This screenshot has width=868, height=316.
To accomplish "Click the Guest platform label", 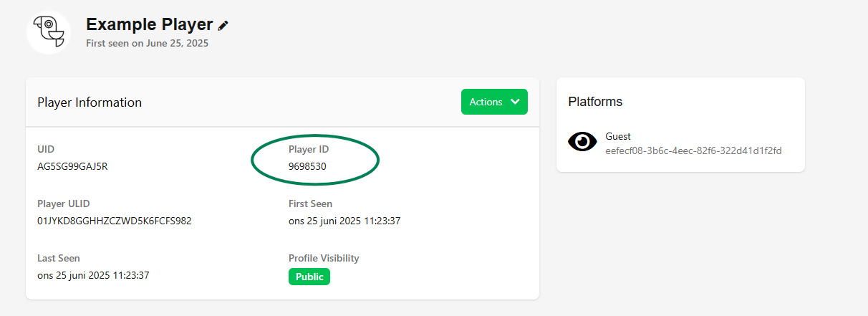I will point(617,136).
